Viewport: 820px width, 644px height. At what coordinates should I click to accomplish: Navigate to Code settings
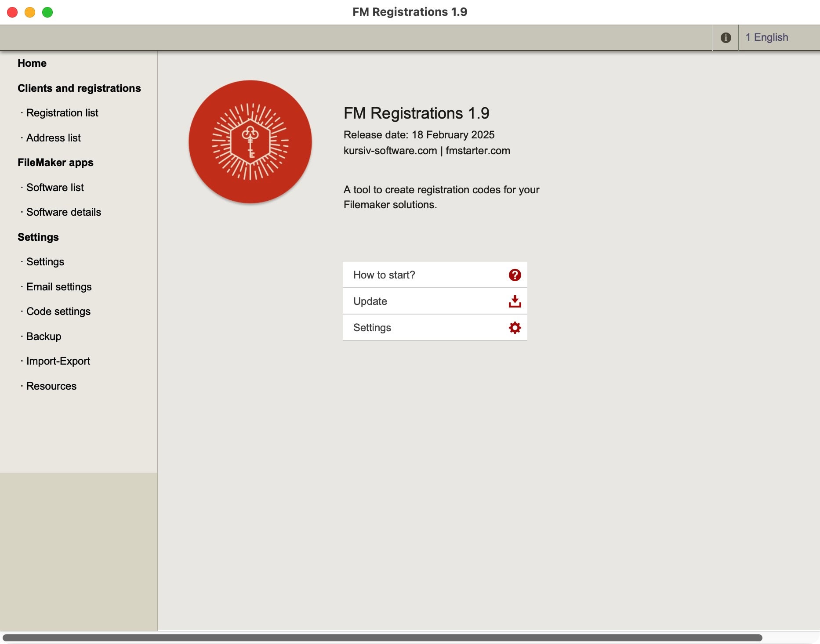click(x=58, y=311)
